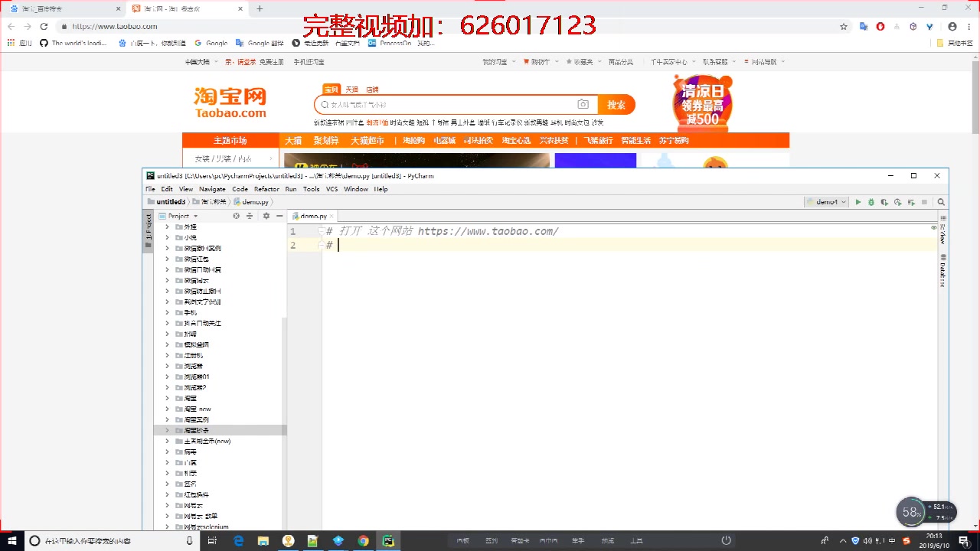
Task: Expand the 小说 folder in the project tree
Action: click(x=167, y=237)
